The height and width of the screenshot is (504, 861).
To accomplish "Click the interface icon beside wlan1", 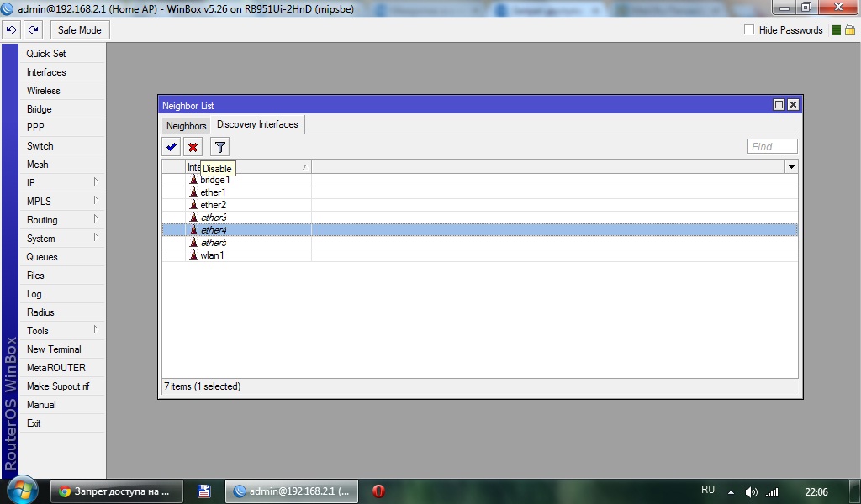I will pyautogui.click(x=193, y=255).
